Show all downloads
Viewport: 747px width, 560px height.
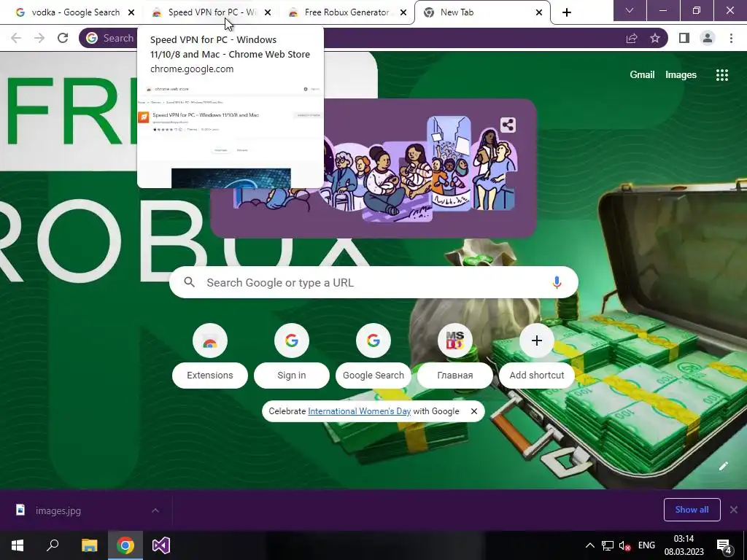click(x=692, y=510)
